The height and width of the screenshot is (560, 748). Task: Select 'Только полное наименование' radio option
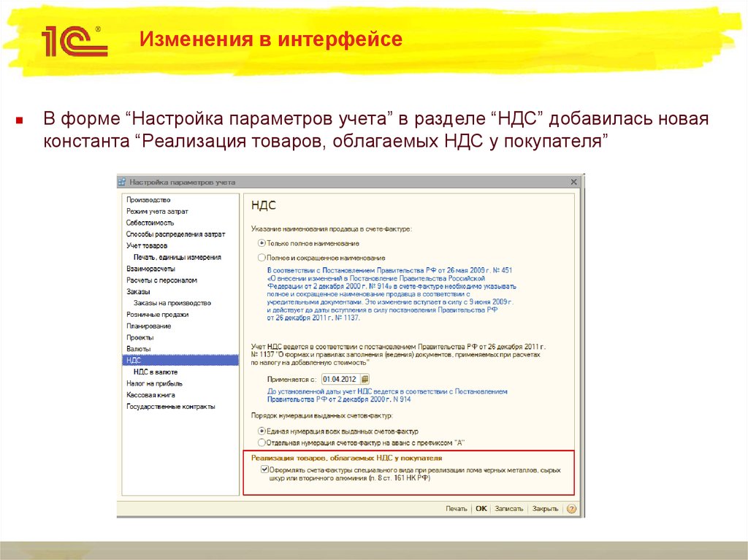pyautogui.click(x=262, y=243)
